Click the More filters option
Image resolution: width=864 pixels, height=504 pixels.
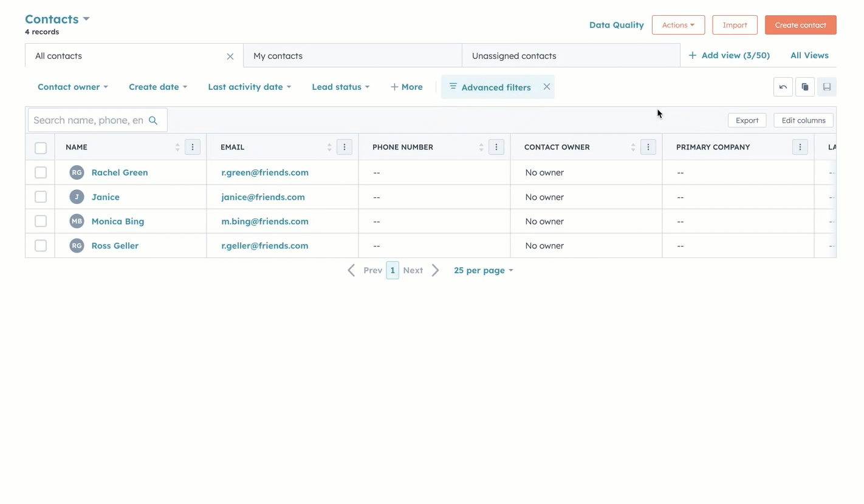coord(406,87)
